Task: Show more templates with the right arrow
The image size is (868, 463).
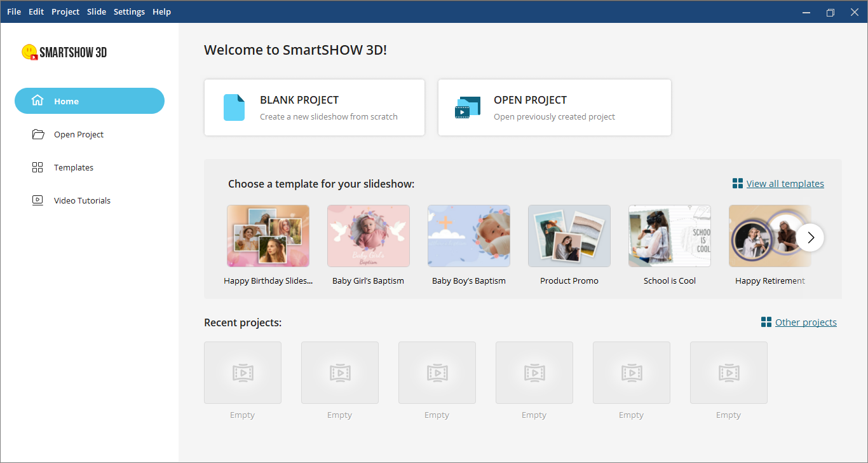Action: click(810, 237)
